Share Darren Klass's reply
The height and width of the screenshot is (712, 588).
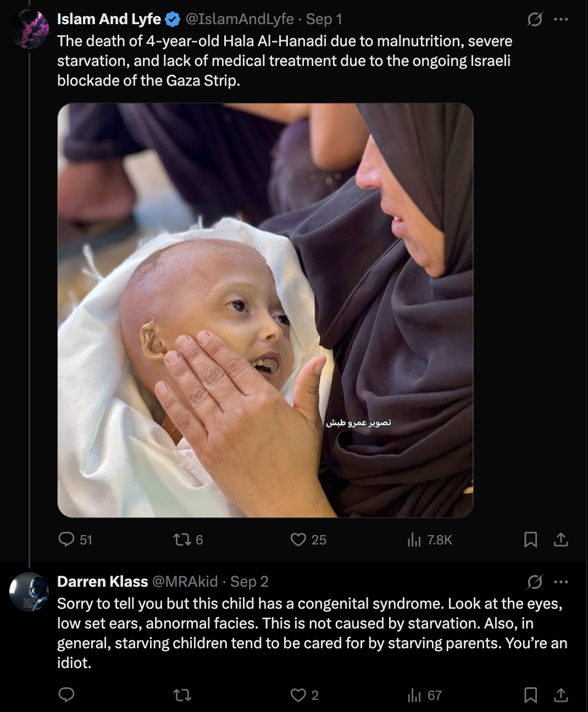click(x=561, y=695)
